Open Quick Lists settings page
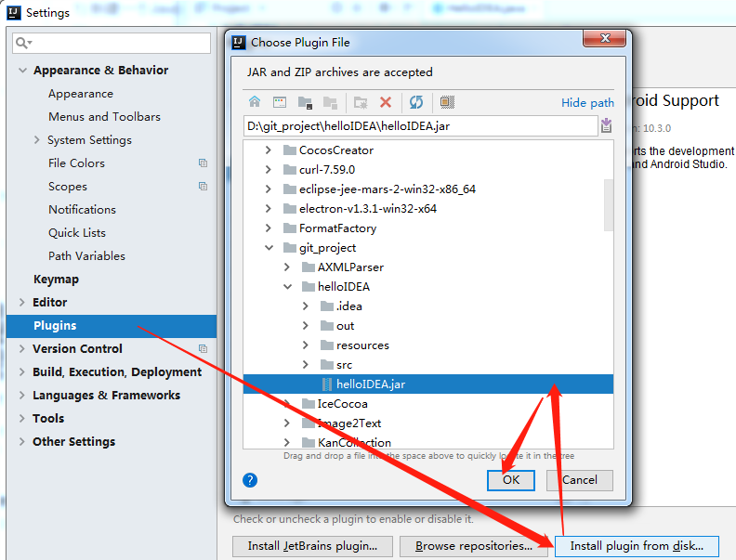Viewport: 736px width, 560px height. coord(77,232)
